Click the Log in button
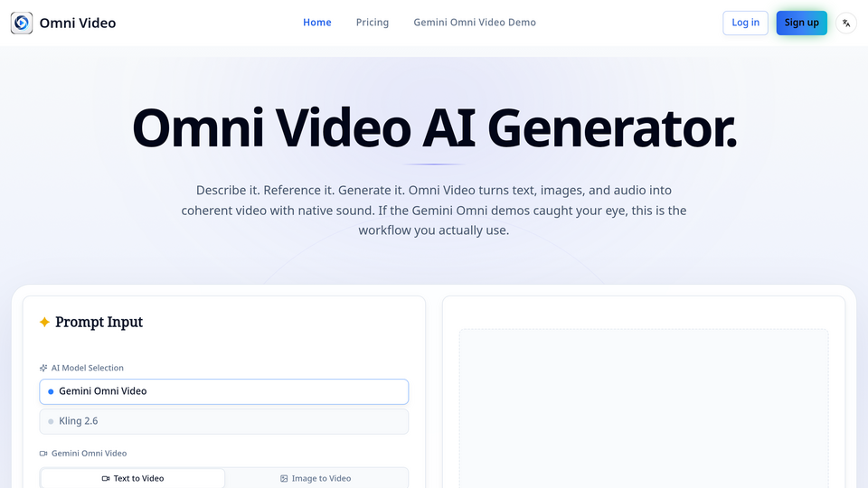 tap(745, 23)
